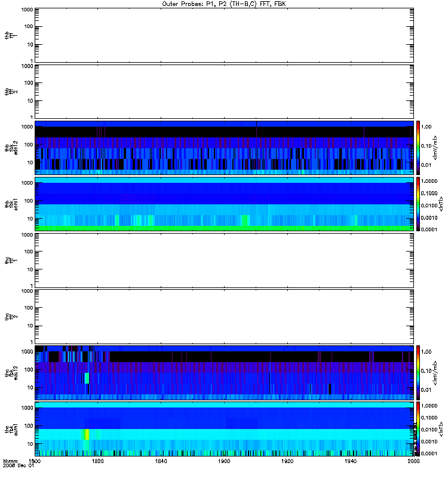Click the "1840" time axis label
This screenshot has height=478, width=448.
pyautogui.click(x=161, y=461)
